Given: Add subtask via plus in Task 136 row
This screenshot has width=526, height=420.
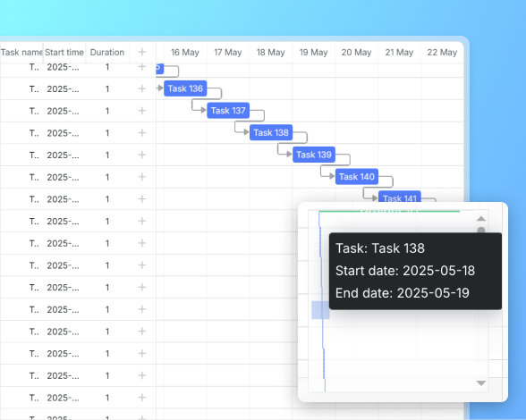Looking at the screenshot, I should click(x=142, y=88).
